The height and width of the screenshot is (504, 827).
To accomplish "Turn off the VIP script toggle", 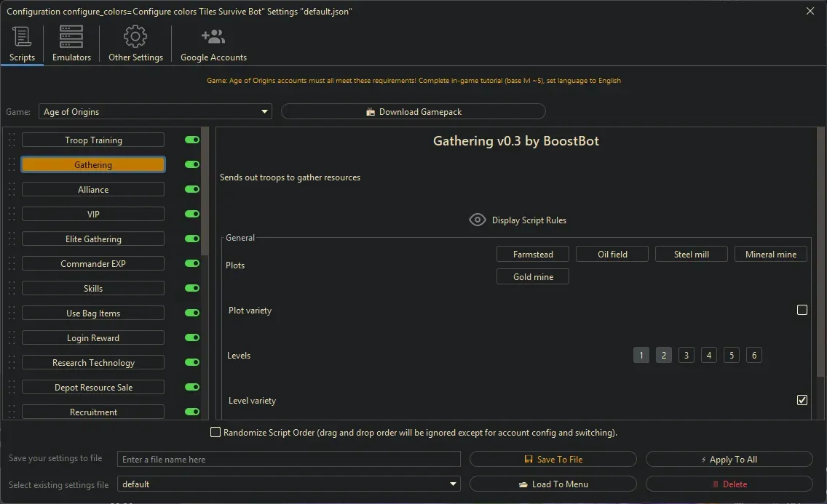I will coord(192,215).
